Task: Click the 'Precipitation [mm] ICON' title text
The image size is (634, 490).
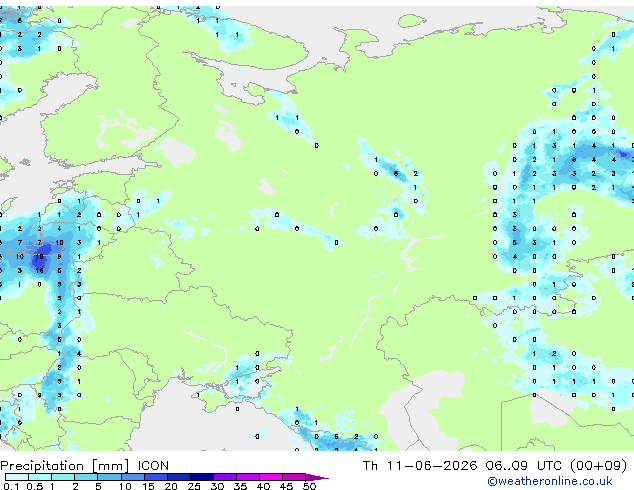Action: tap(85, 466)
